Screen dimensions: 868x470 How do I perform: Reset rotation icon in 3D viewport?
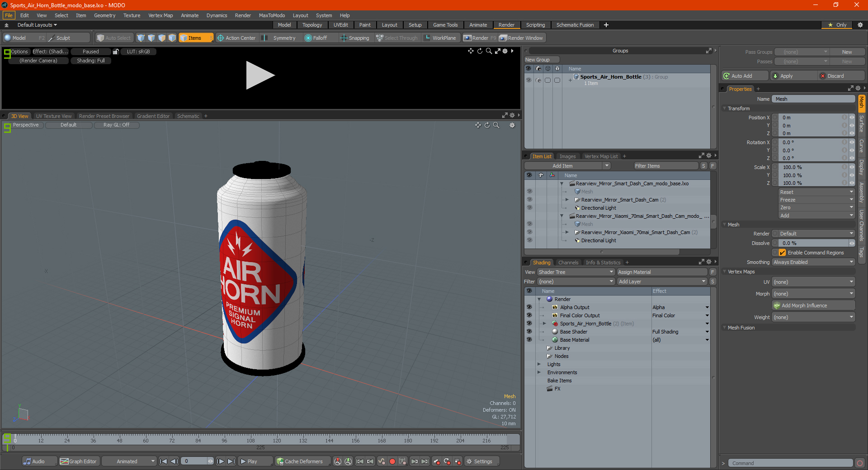[x=487, y=125]
